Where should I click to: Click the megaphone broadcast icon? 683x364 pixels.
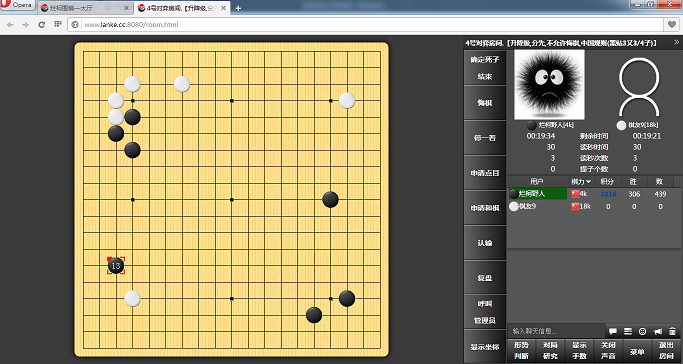pos(658,331)
